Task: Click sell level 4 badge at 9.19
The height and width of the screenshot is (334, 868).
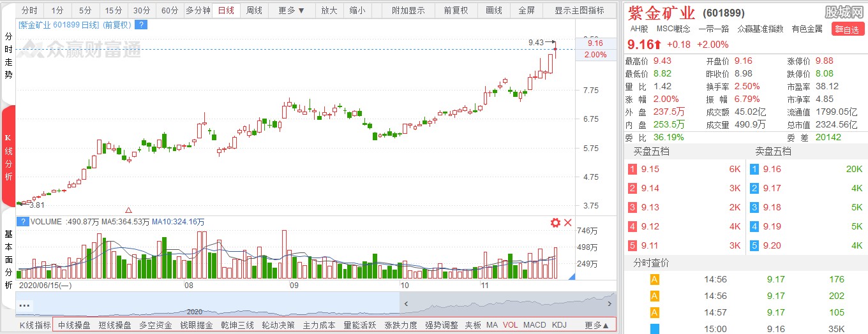Action: 754,226
